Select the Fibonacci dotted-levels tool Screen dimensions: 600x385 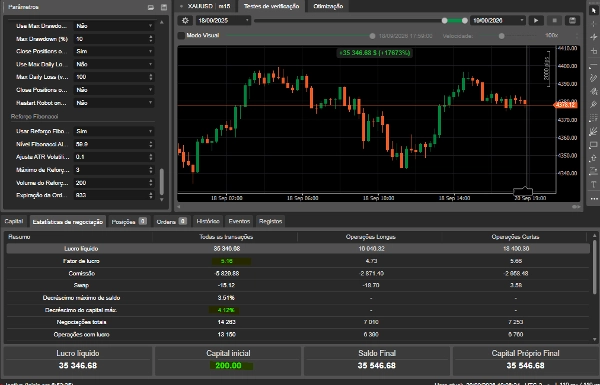pos(593,117)
